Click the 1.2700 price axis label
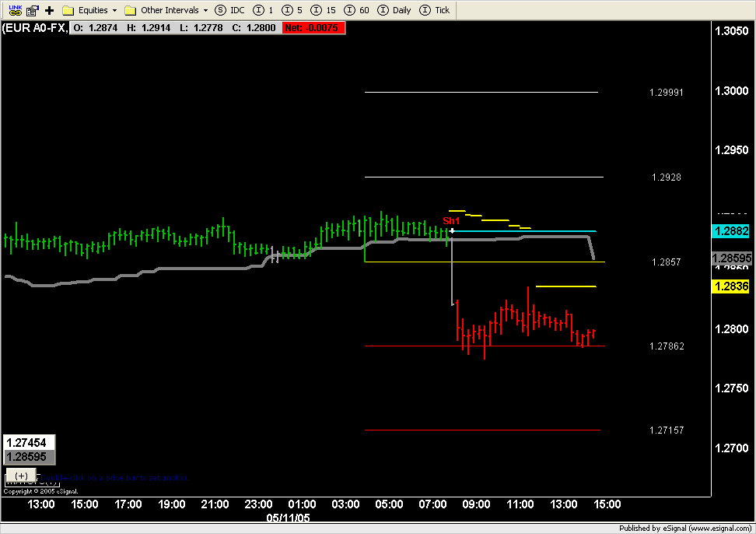Viewport: 756px width, 534px height. point(731,448)
